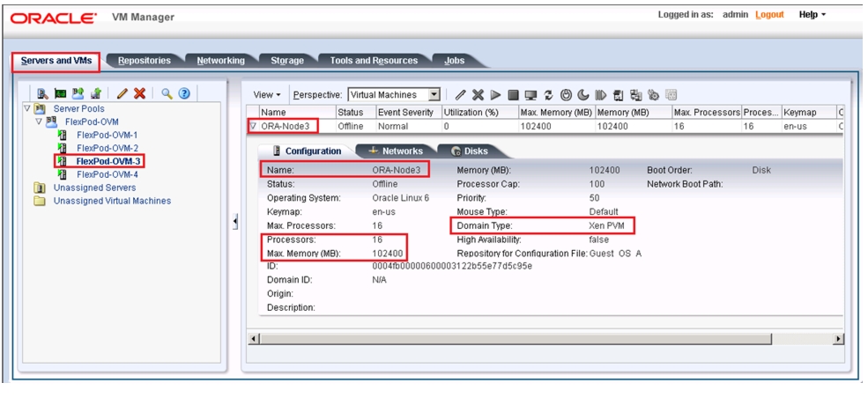Image resolution: width=868 pixels, height=405 pixels.
Task: Select FlexPod-OVM-3 server in tree
Action: [108, 161]
